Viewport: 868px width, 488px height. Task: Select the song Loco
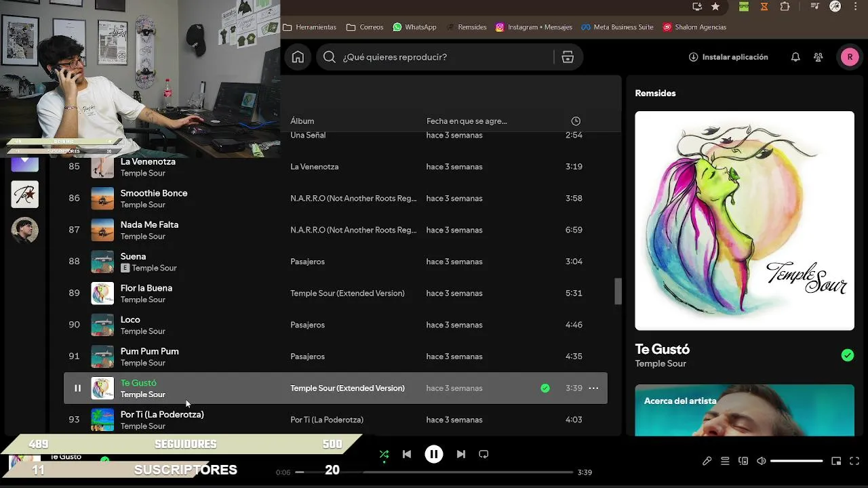pyautogui.click(x=130, y=319)
